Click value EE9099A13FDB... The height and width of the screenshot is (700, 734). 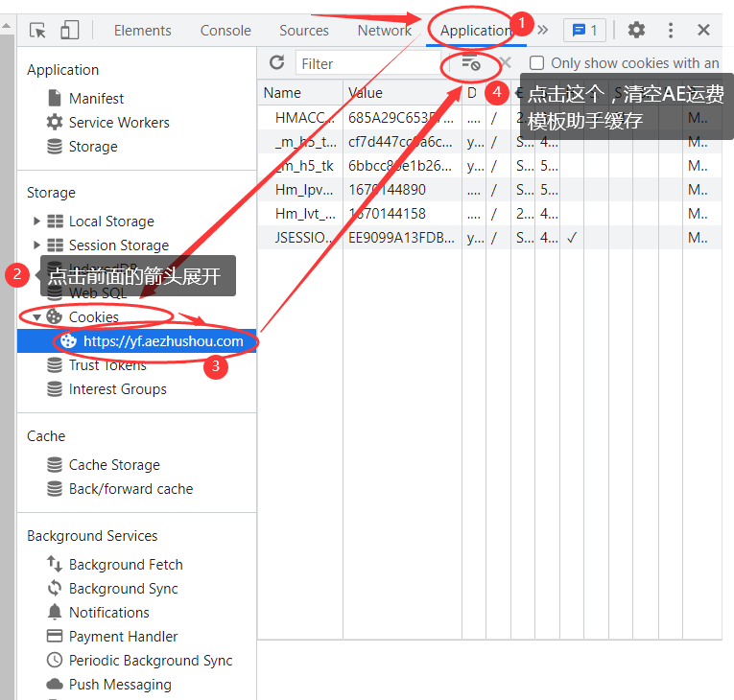401,237
